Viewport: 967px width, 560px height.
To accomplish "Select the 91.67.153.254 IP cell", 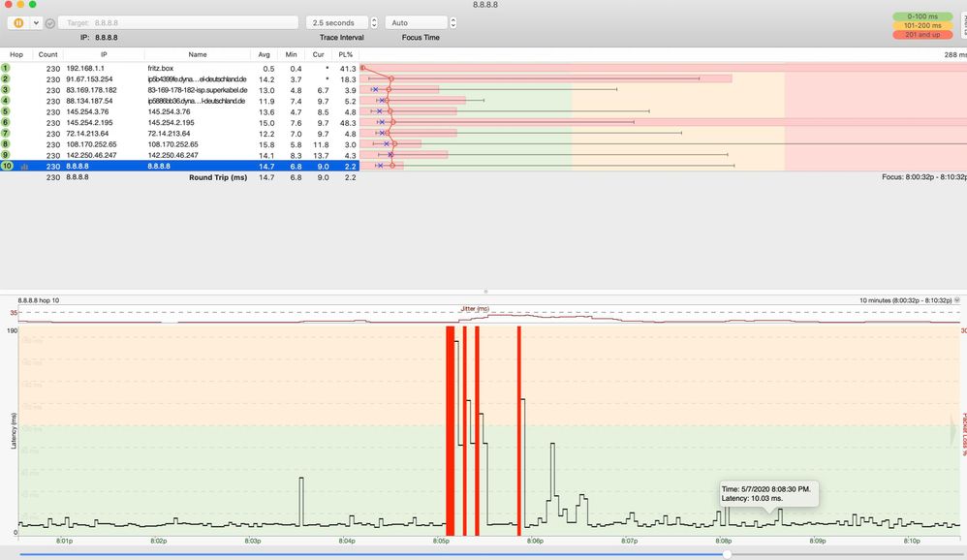I will coord(89,78).
